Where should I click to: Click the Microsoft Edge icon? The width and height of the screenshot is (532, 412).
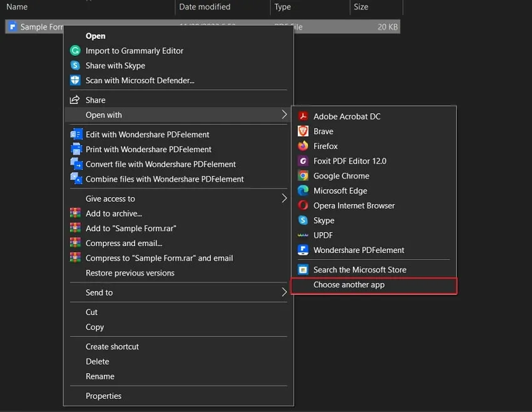click(x=303, y=191)
